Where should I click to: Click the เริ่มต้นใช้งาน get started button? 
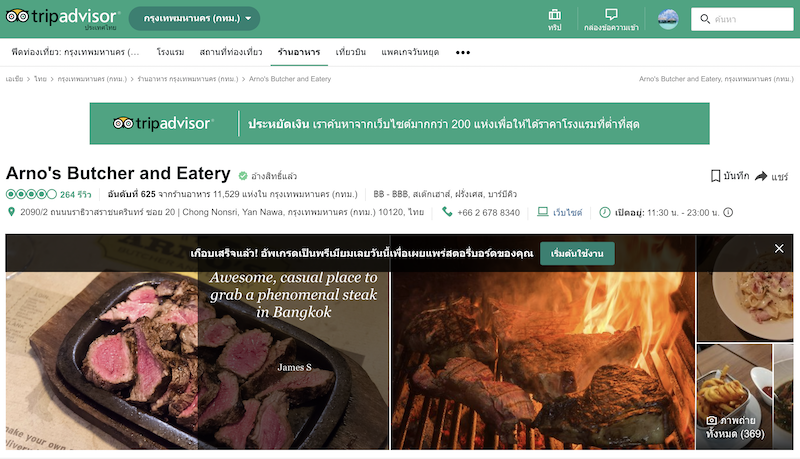click(x=577, y=253)
